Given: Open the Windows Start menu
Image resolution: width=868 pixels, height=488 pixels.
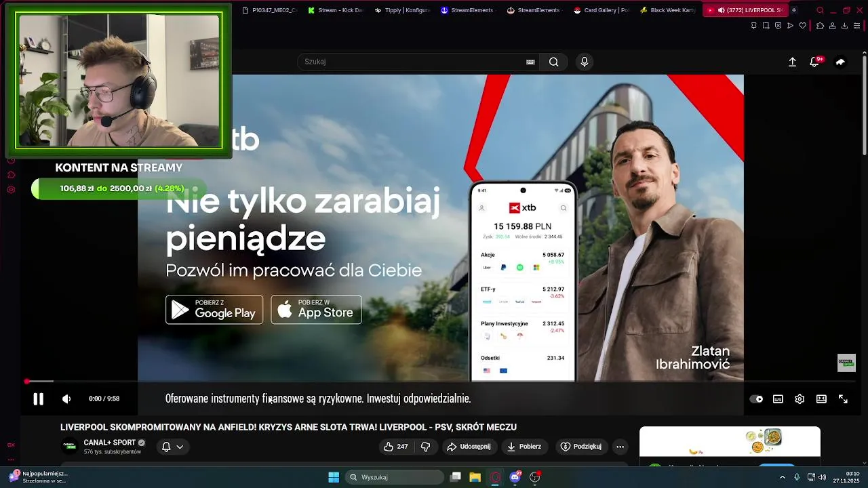Looking at the screenshot, I should [334, 477].
